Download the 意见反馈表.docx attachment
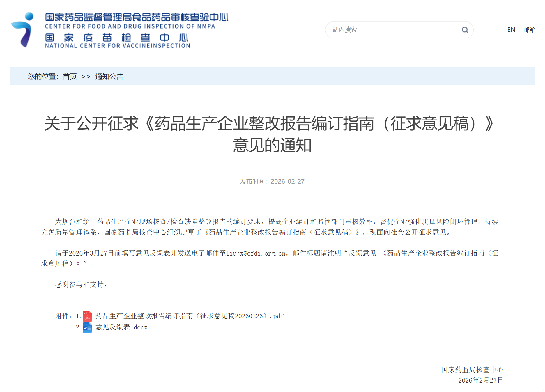Viewport: 545px width, 392px height. point(121,327)
